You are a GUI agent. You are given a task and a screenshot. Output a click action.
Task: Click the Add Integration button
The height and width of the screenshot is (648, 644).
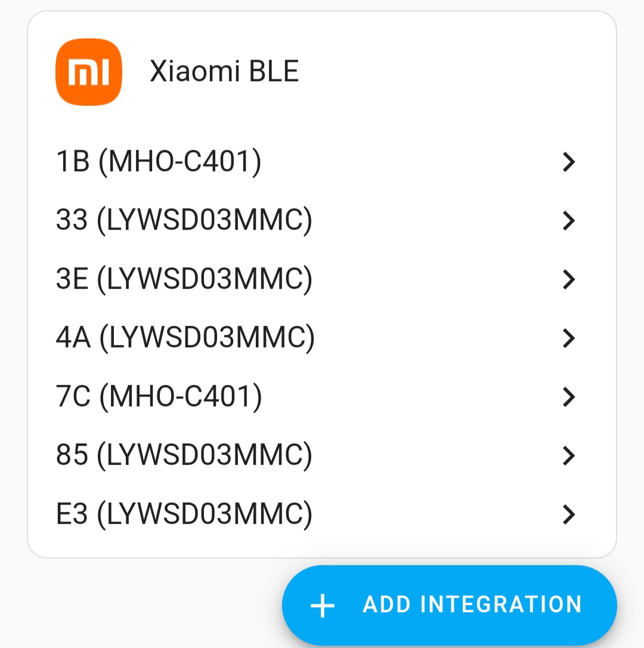[450, 604]
